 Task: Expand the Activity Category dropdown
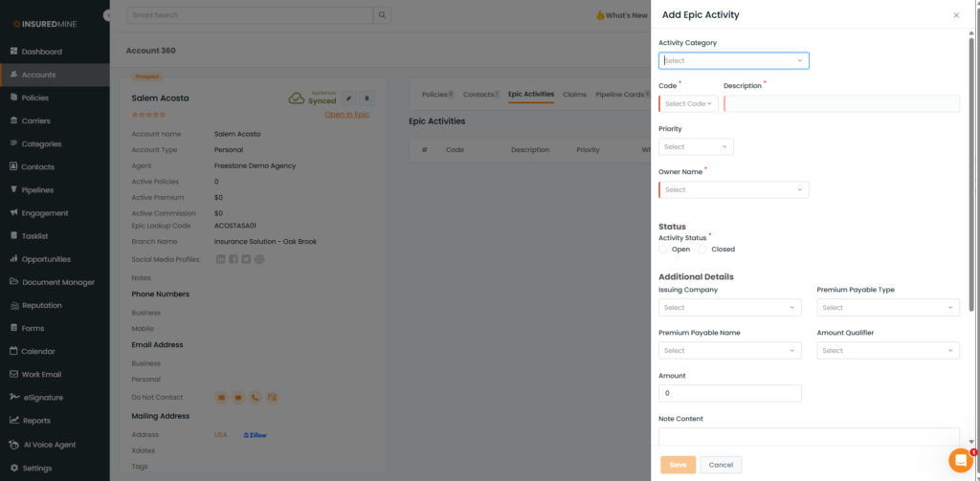coord(733,60)
